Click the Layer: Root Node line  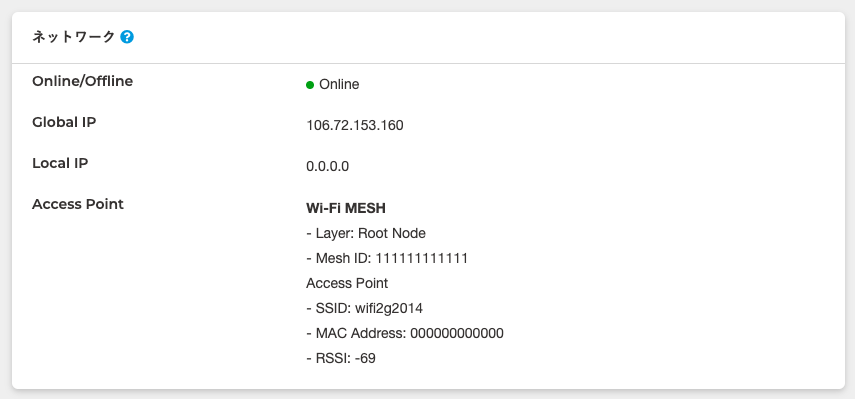366,233
